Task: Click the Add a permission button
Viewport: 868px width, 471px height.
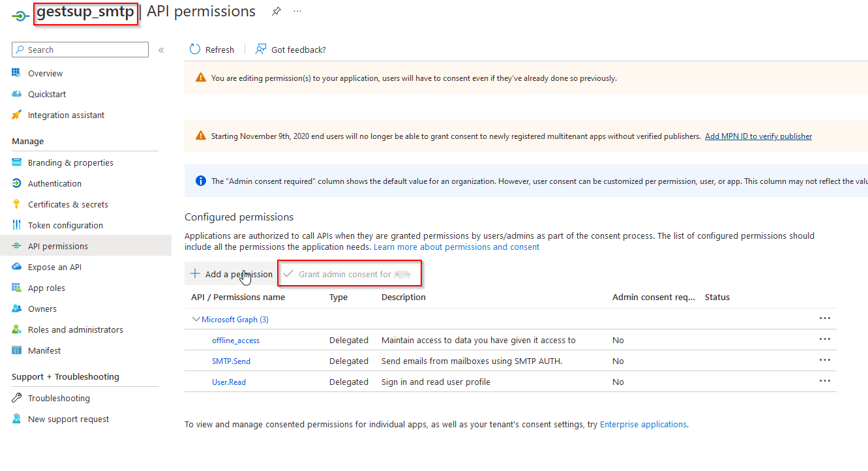Action: 231,274
